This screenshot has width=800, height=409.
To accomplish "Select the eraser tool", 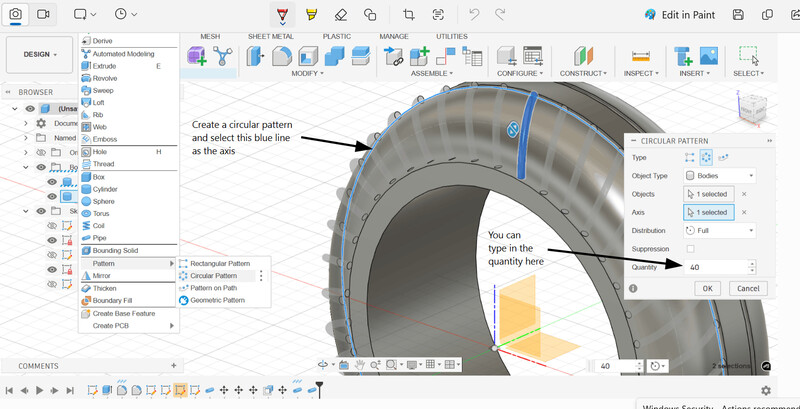I will click(x=340, y=15).
